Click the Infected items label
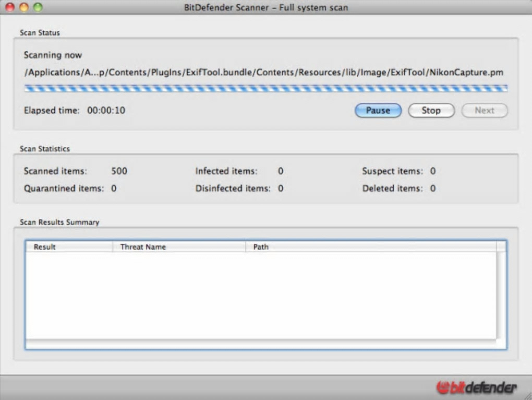This screenshot has height=400, width=532. [x=226, y=171]
